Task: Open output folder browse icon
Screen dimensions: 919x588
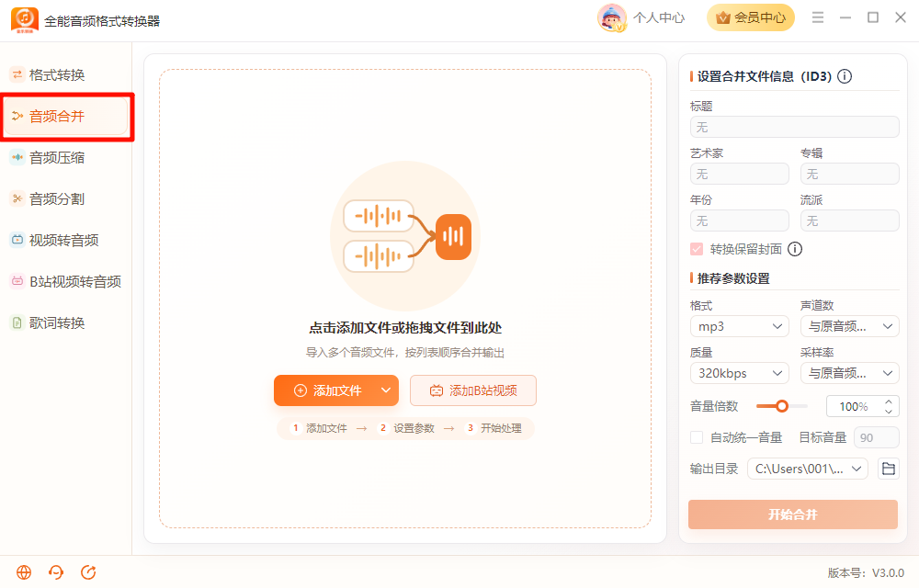Action: tap(889, 469)
